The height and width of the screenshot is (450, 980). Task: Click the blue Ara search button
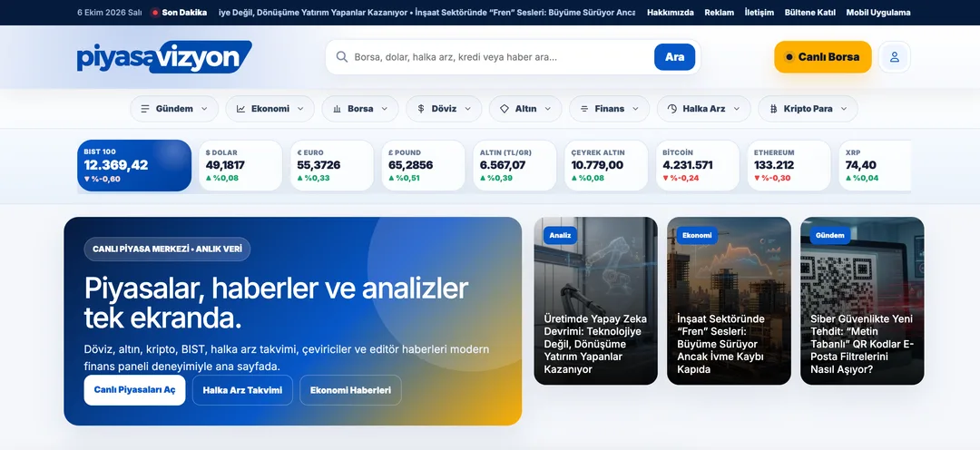pos(674,57)
